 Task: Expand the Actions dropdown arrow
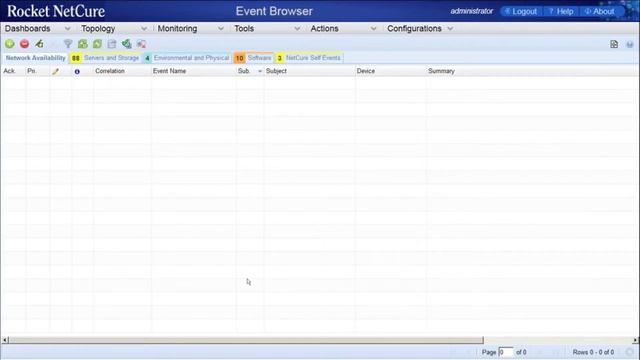(x=373, y=29)
